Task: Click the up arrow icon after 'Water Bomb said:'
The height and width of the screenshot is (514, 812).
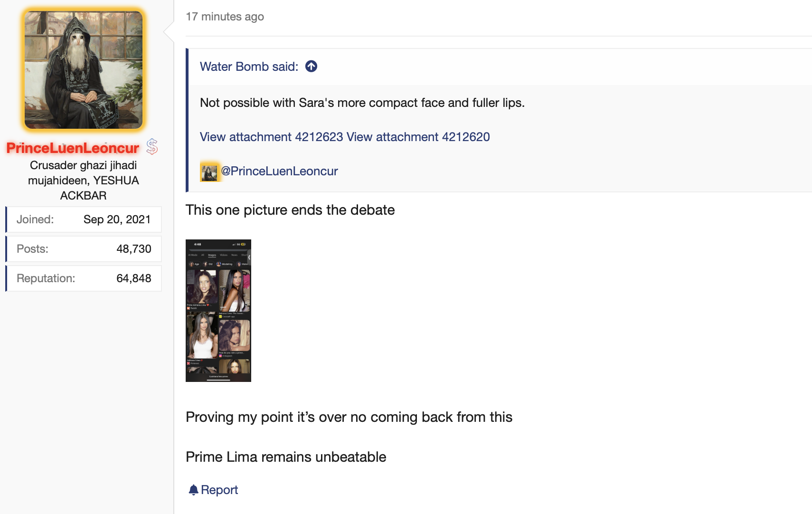Action: tap(311, 67)
